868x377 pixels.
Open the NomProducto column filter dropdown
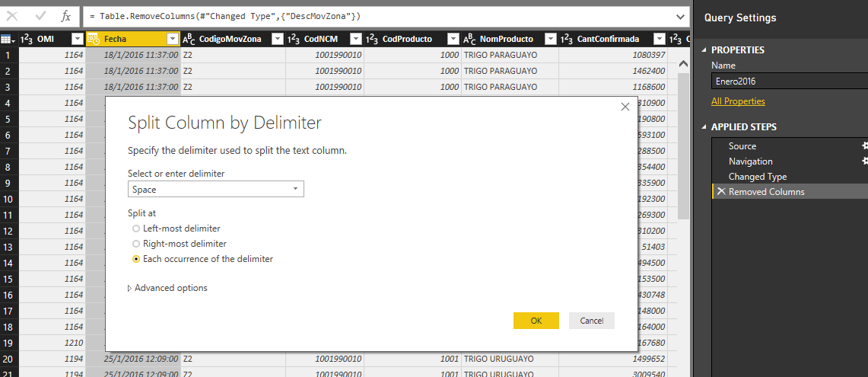551,39
